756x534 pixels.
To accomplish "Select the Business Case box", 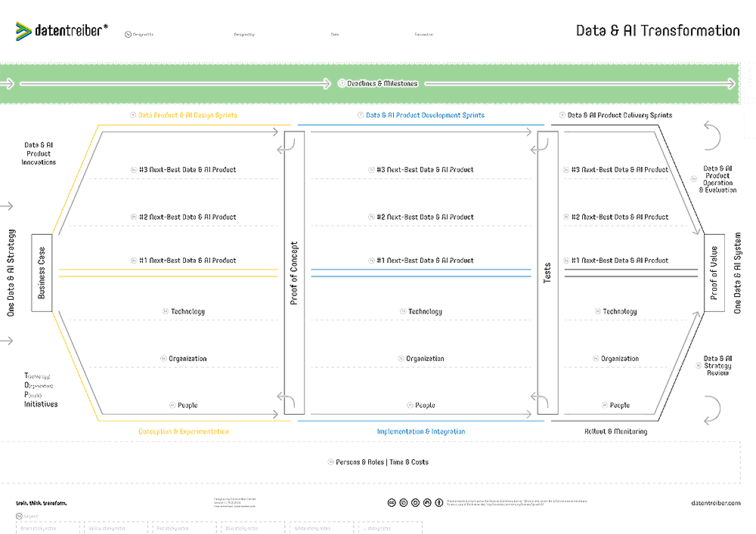I will [42, 273].
